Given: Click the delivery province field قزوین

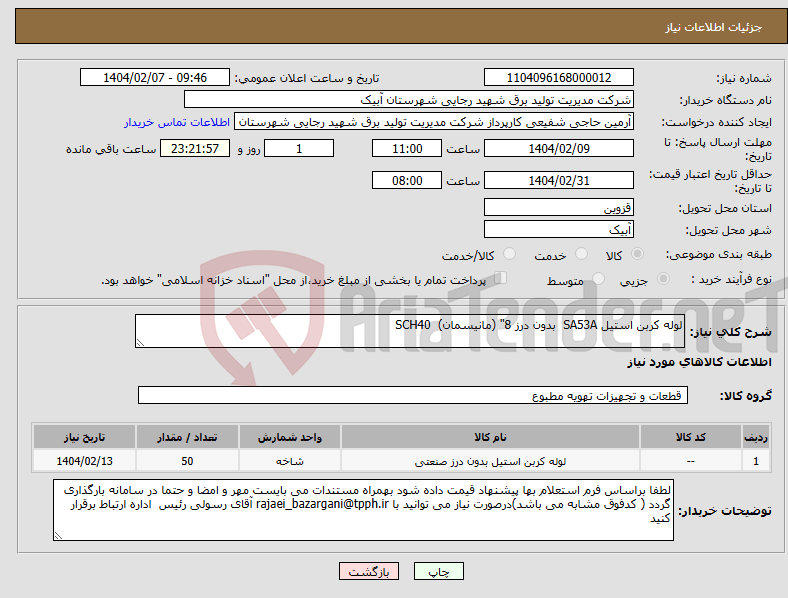Looking at the screenshot, I should tap(558, 208).
